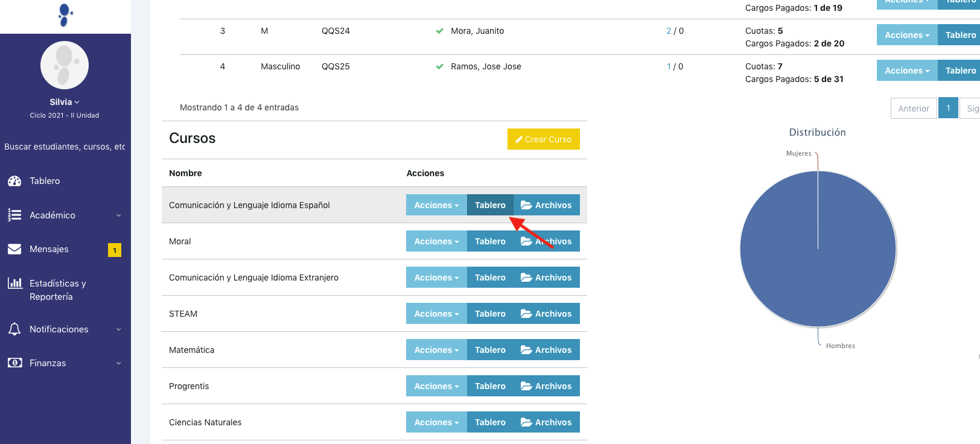Screen dimensions: 980x444
Task: Select the QQS25 code cell
Action: pos(336,66)
